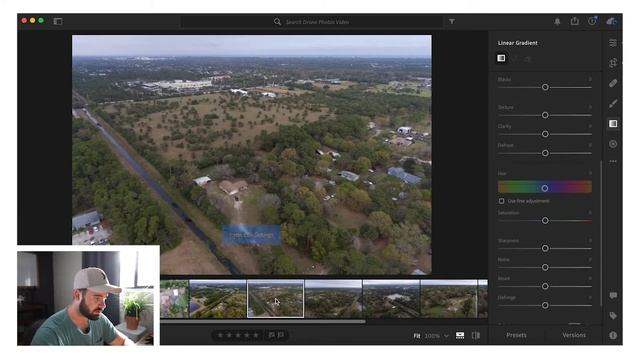This screenshot has width=640, height=360.
Task: Select the third thumbnail after the highlighted one
Action: pyautogui.click(x=449, y=298)
